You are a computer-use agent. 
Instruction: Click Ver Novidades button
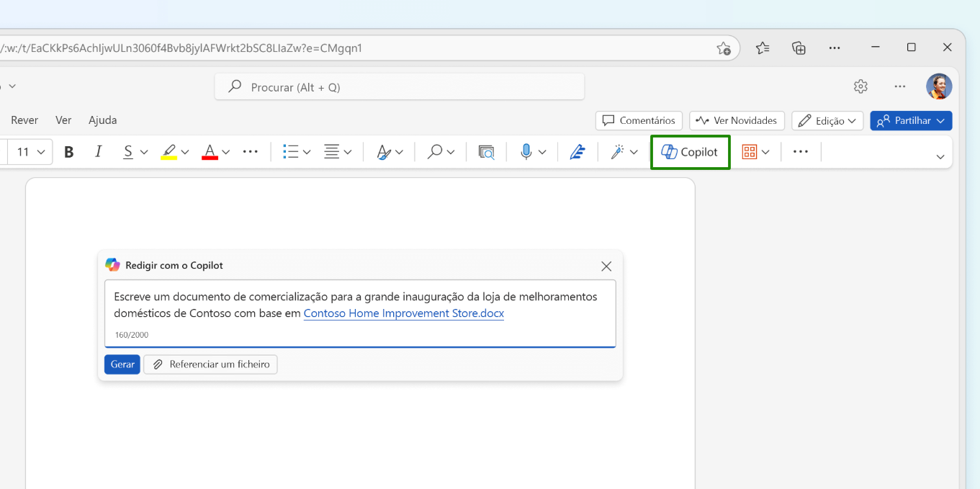737,121
